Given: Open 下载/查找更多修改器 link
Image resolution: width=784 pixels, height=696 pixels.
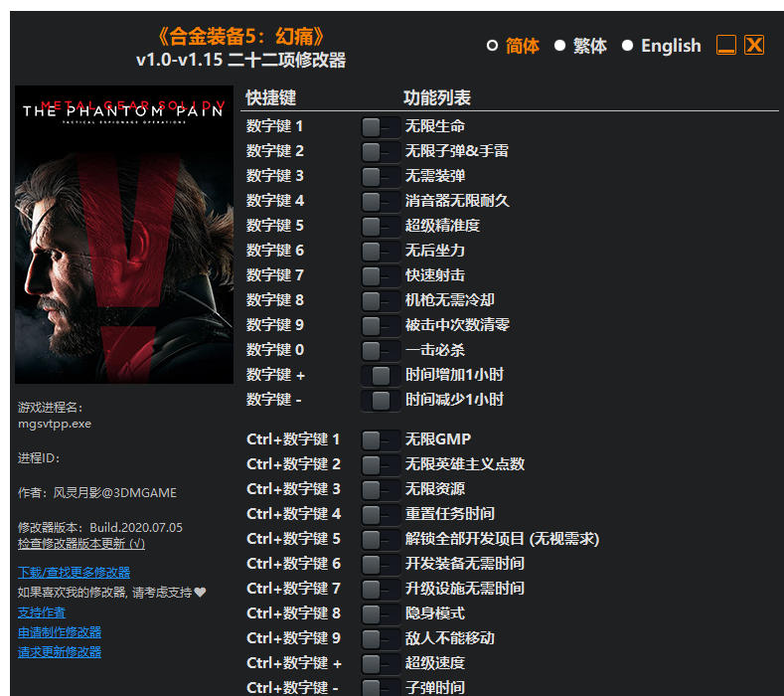Looking at the screenshot, I should tap(74, 573).
